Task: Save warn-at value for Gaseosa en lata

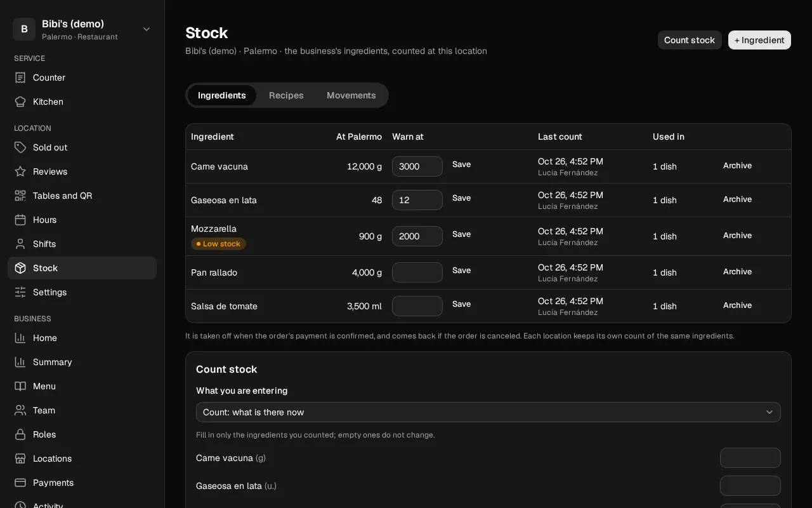Action: coord(461,198)
